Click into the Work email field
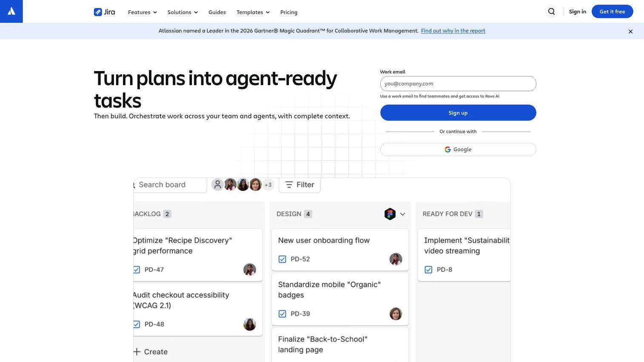644x362 pixels. point(458,84)
